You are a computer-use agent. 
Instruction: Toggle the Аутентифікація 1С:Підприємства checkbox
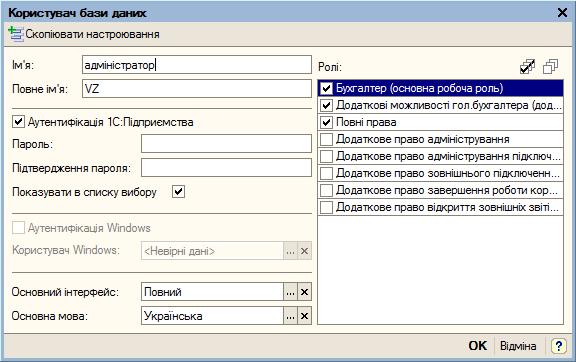point(18,122)
